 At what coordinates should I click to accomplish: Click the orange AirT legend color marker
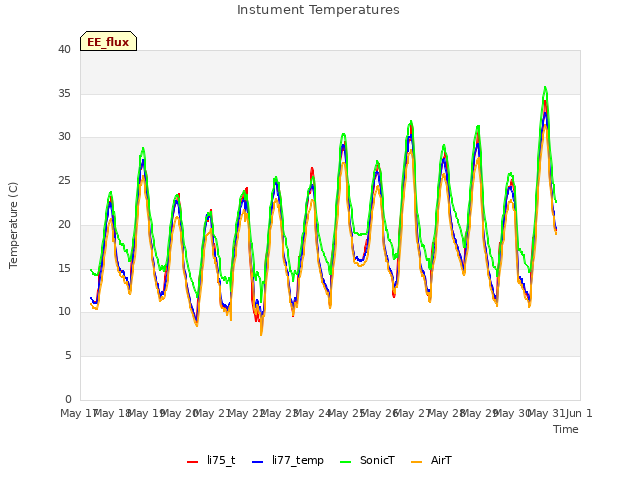tap(416, 462)
